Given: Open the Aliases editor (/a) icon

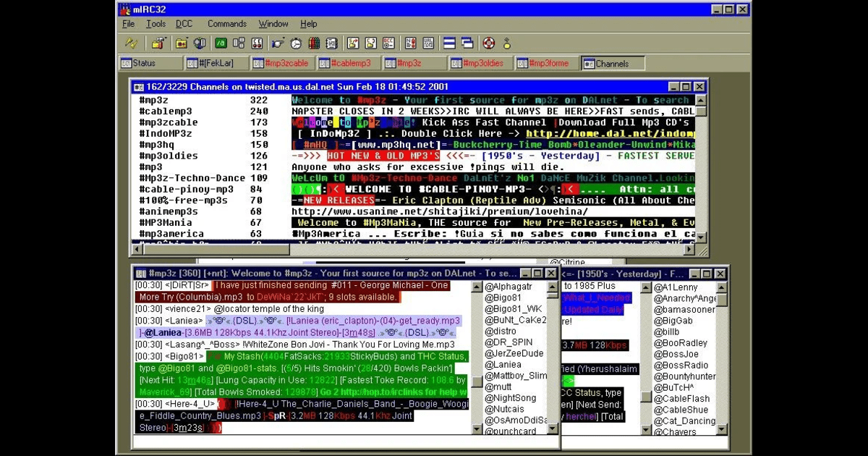Looking at the screenshot, I should (x=221, y=43).
